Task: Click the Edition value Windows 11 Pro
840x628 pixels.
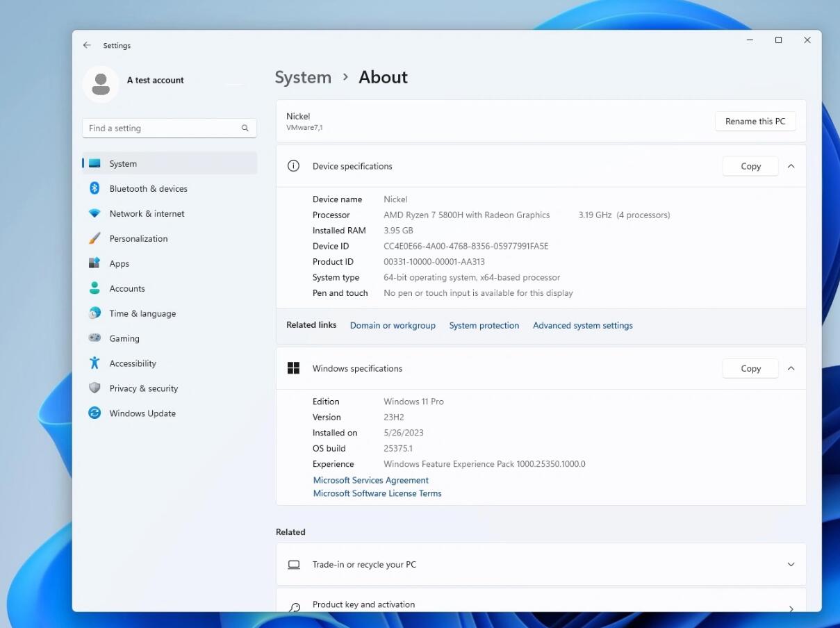Action: [x=414, y=402]
